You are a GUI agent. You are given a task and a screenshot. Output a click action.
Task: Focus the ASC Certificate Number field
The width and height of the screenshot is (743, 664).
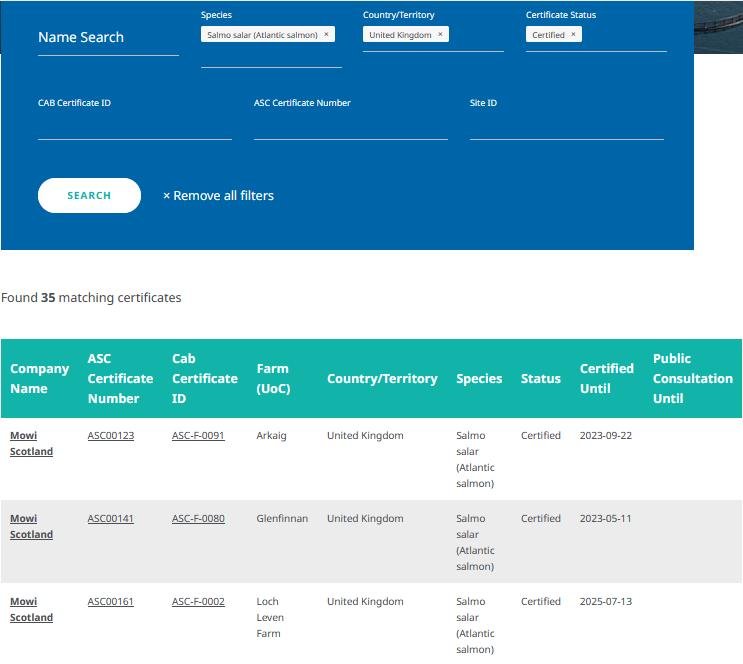coord(350,126)
